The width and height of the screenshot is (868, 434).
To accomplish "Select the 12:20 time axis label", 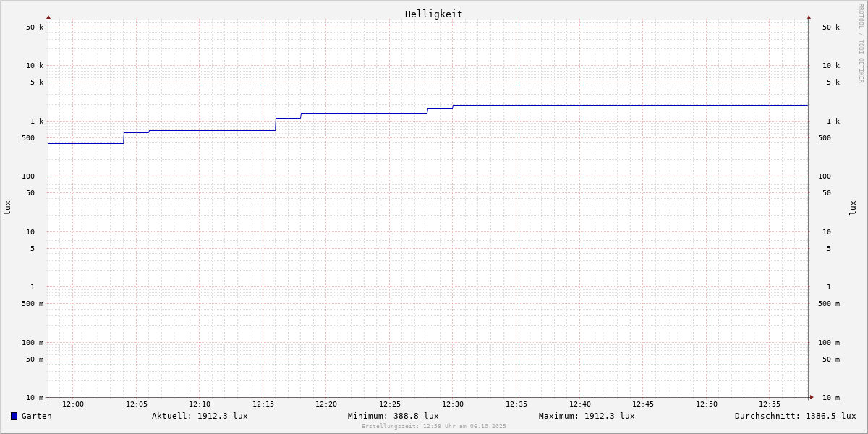I will (x=326, y=404).
